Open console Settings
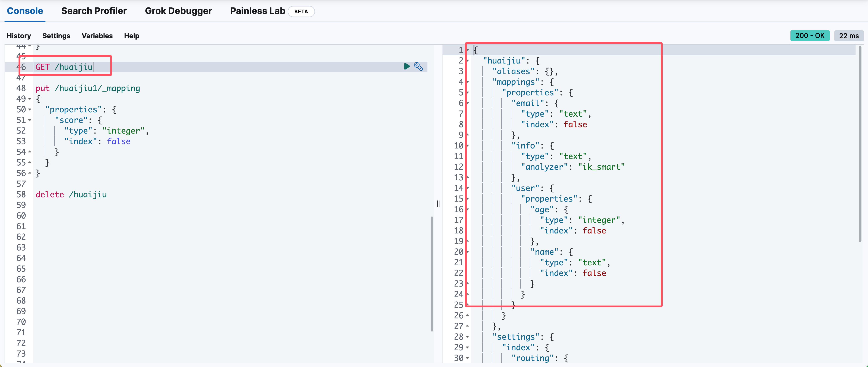868x367 pixels. tap(56, 36)
